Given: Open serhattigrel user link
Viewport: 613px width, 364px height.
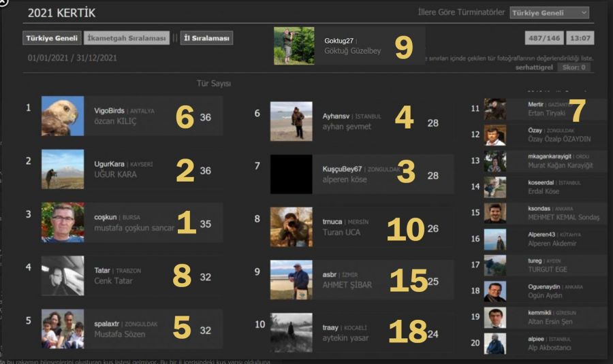Looking at the screenshot, I should [x=533, y=67].
